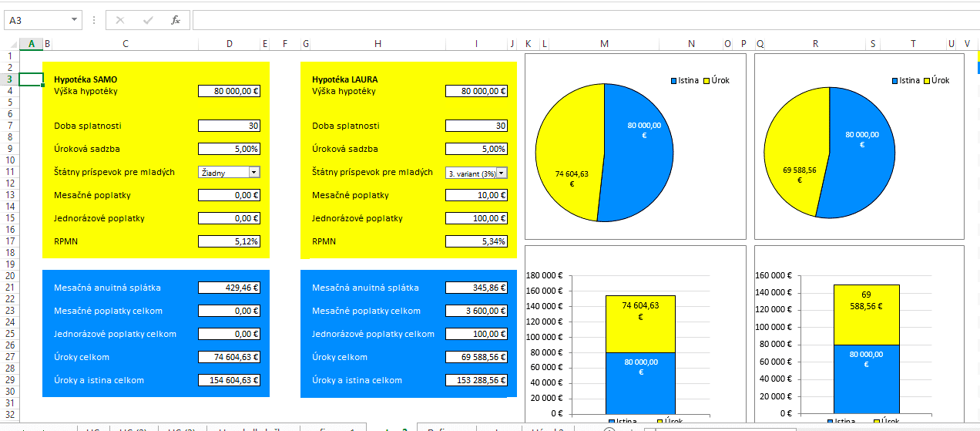Click yellow 74 604,63 € segment of left bar chart
980x431 pixels.
(640, 324)
